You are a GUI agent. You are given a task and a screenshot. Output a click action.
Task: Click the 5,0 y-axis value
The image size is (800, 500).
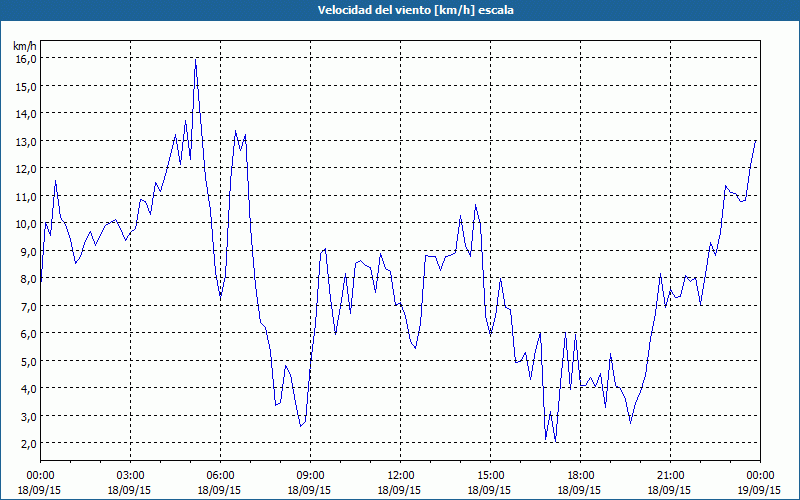[x=28, y=361]
